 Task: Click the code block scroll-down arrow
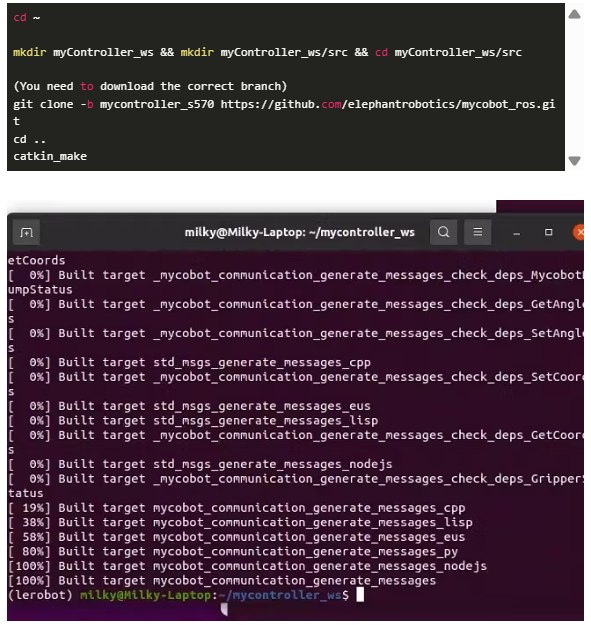pyautogui.click(x=574, y=161)
